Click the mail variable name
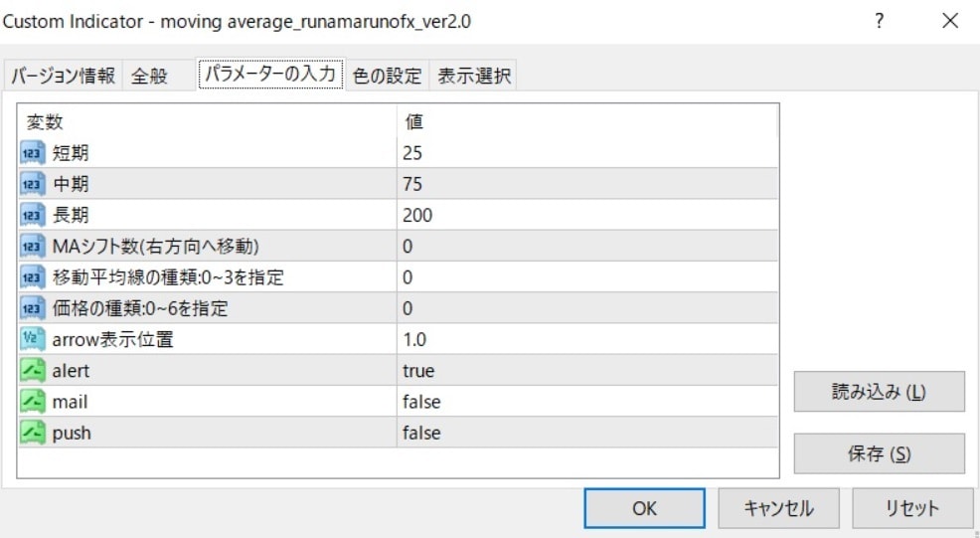This screenshot has height=538, width=980. coord(70,402)
